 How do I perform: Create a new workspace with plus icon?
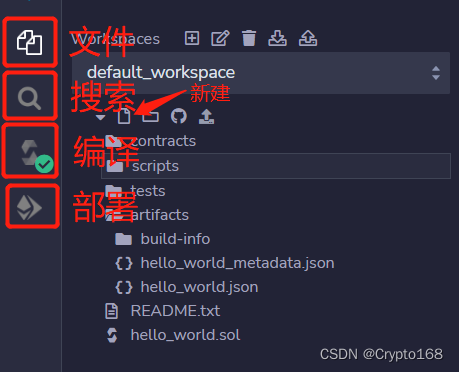pos(192,38)
